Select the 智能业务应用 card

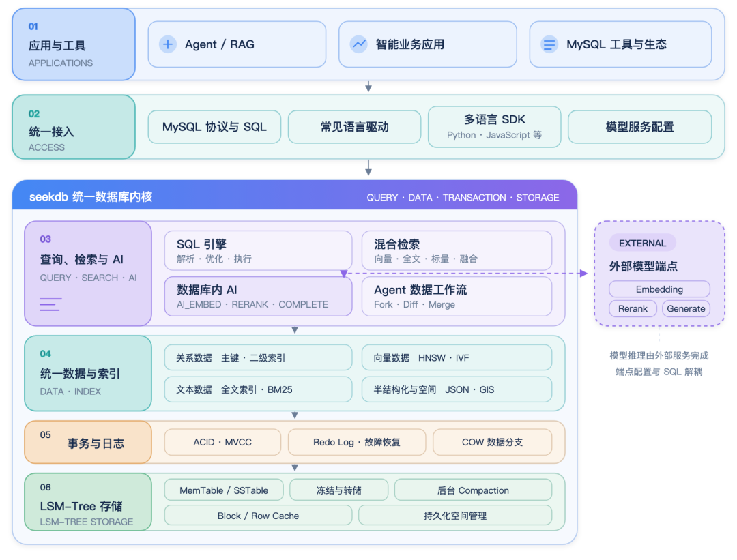428,44
